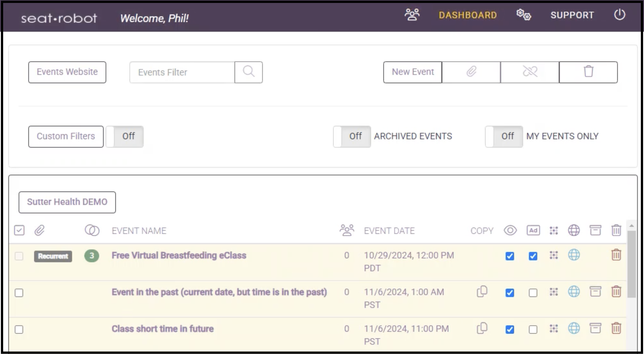This screenshot has height=354, width=644.
Task: Archive Class short time in future event
Action: pyautogui.click(x=595, y=328)
